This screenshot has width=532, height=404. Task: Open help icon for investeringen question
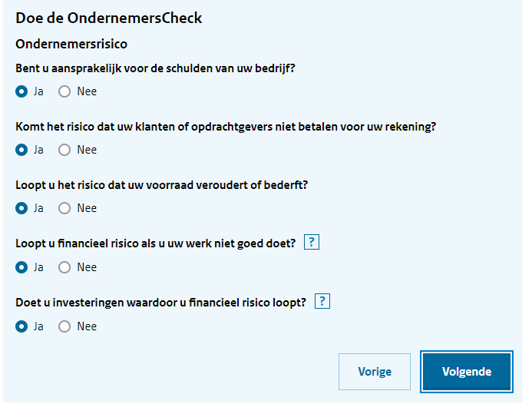click(322, 302)
